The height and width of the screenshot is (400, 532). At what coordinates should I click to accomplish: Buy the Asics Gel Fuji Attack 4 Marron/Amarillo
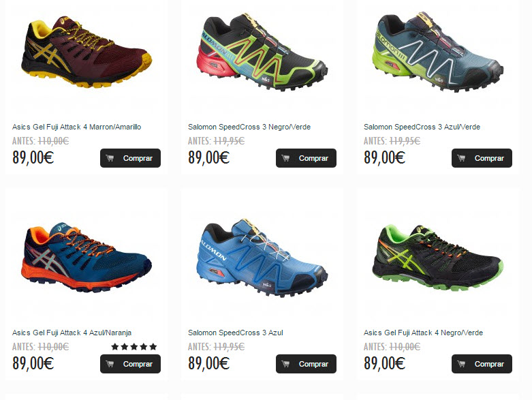pyautogui.click(x=130, y=158)
